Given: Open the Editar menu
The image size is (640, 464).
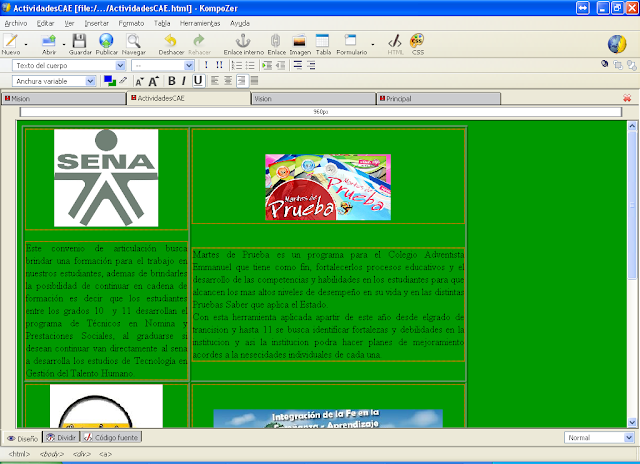Looking at the screenshot, I should [45, 23].
